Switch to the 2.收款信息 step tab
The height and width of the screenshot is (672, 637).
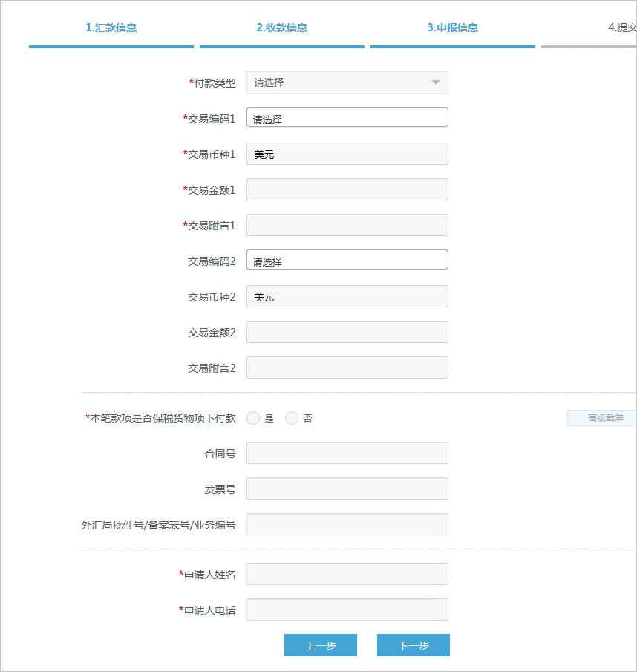pyautogui.click(x=282, y=28)
